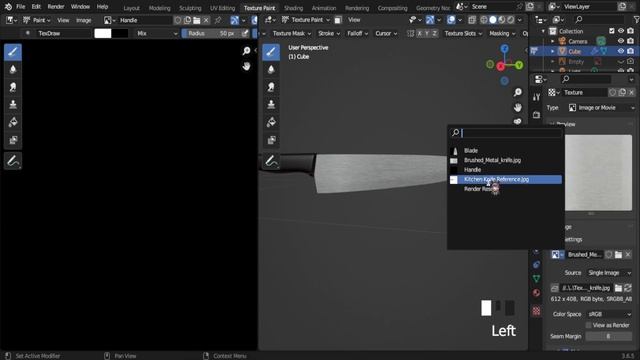Open the Type Image or Movie dropdown
This screenshot has height=360, width=640.
(601, 108)
